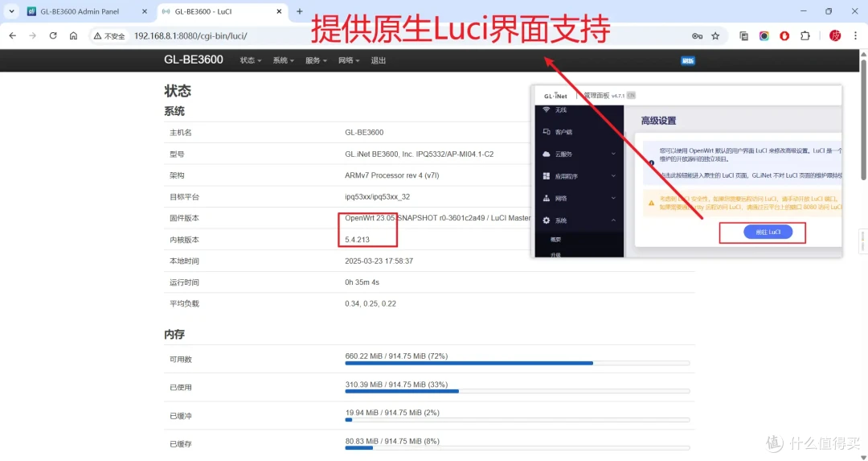Open the 概要 submenu item under 系统
The image size is (868, 461).
pyautogui.click(x=555, y=240)
